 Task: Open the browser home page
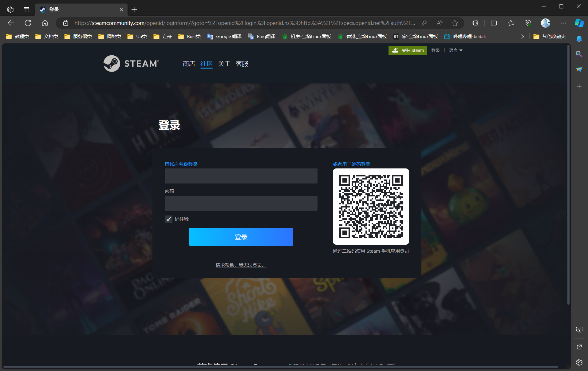point(45,23)
